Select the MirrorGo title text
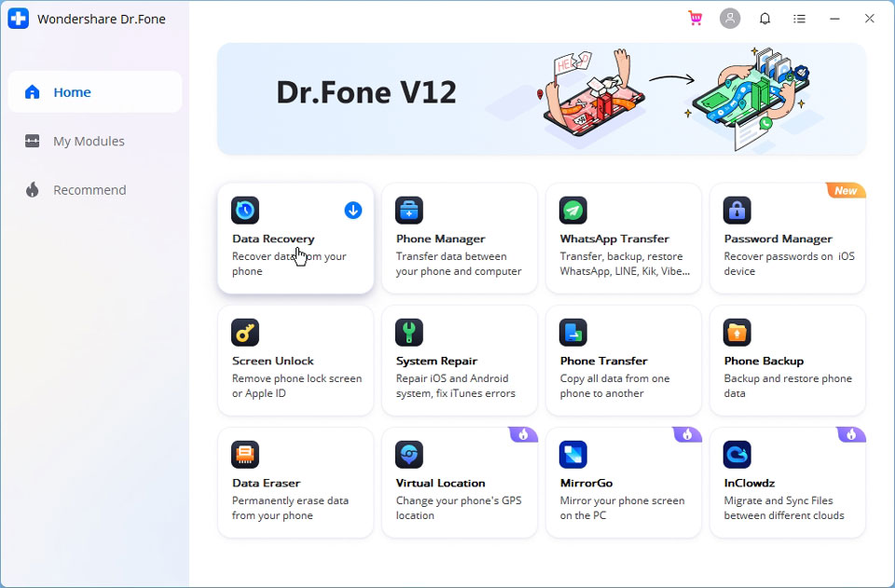Viewport: 895px width, 588px height. coord(586,483)
